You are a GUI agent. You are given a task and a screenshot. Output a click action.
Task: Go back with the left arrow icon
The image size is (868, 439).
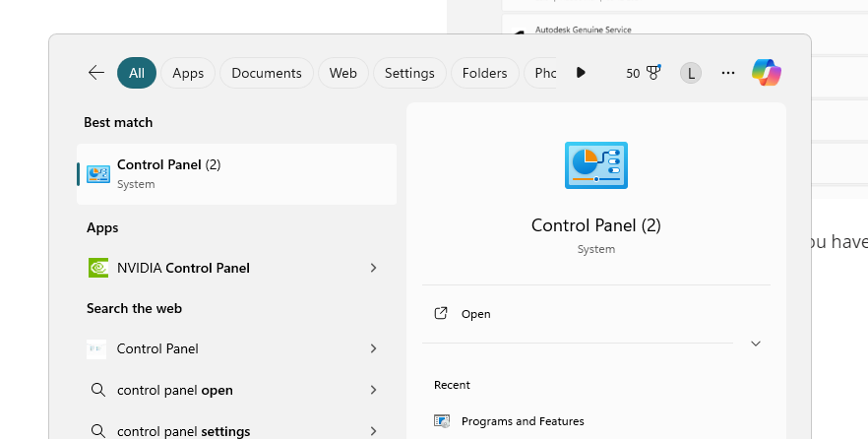coord(96,73)
